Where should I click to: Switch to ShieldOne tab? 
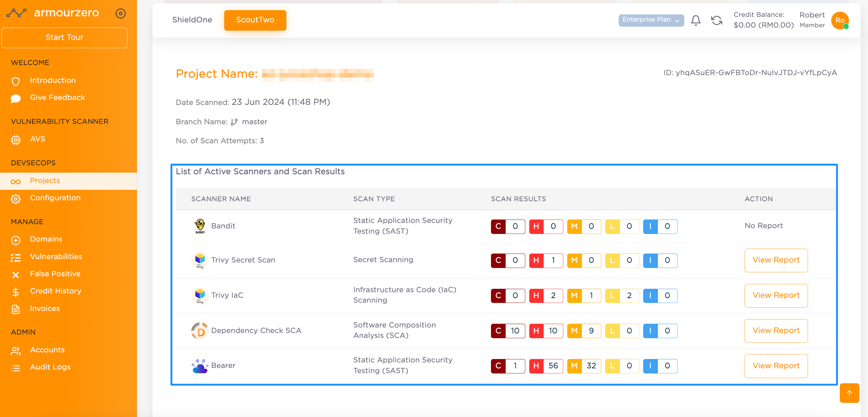(192, 20)
